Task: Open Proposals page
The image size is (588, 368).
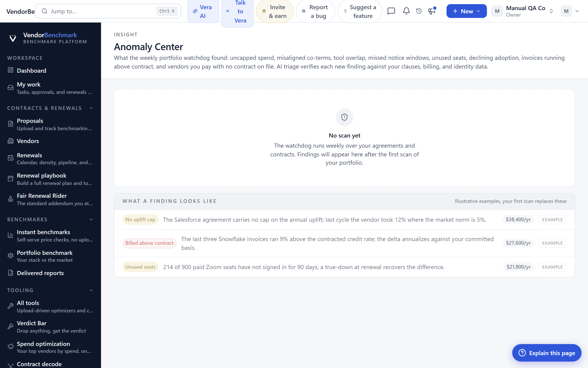Action: pyautogui.click(x=51, y=124)
